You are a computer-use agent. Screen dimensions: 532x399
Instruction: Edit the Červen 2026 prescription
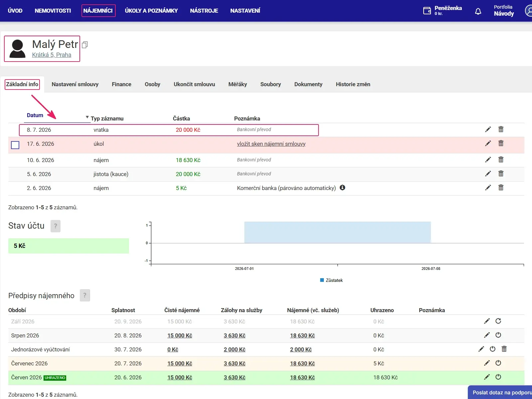pos(487,377)
